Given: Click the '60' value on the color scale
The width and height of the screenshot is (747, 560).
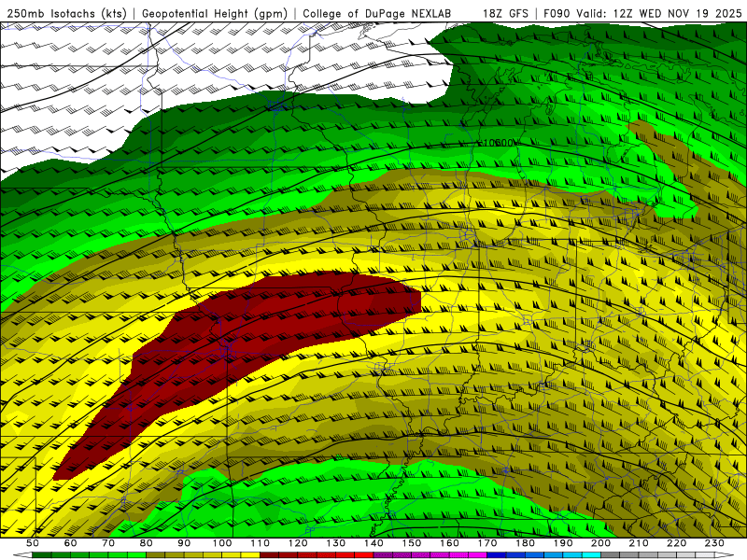Looking at the screenshot, I should [x=70, y=543].
